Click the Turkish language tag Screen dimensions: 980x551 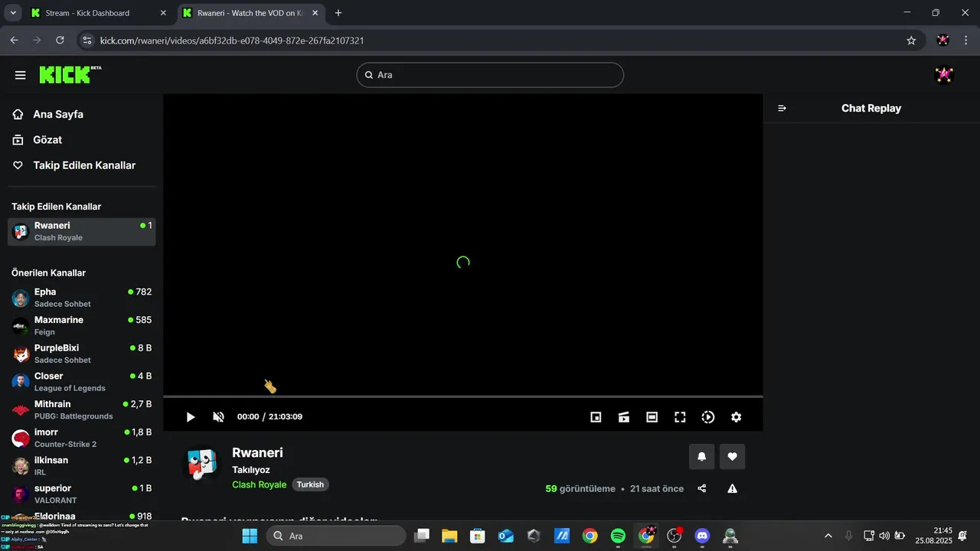(x=310, y=484)
